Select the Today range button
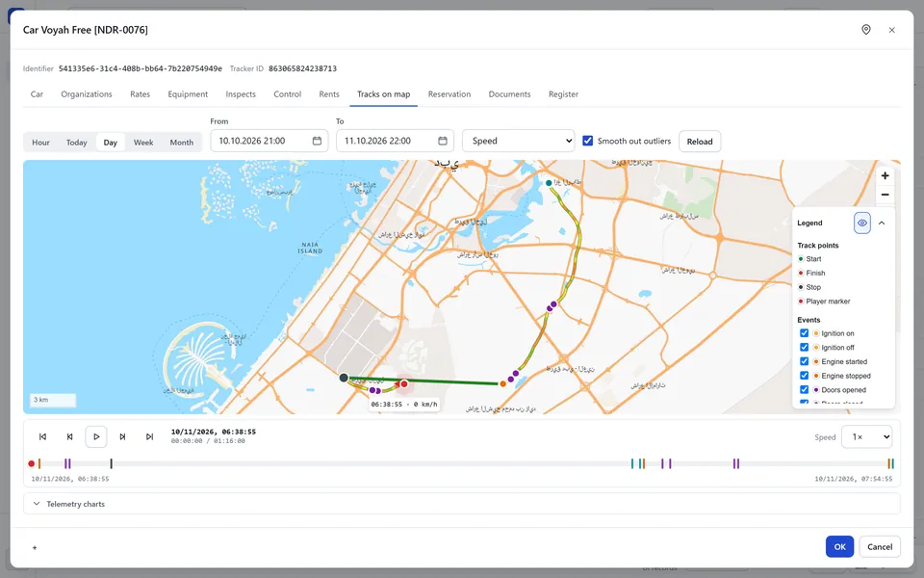The image size is (924, 578). 77,143
